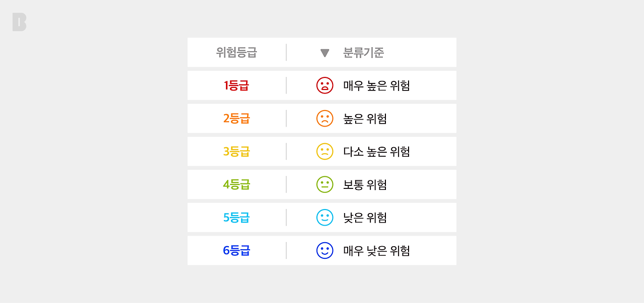Select the 보통 위험 text
Screen dimensions: 644x303
(x=365, y=185)
